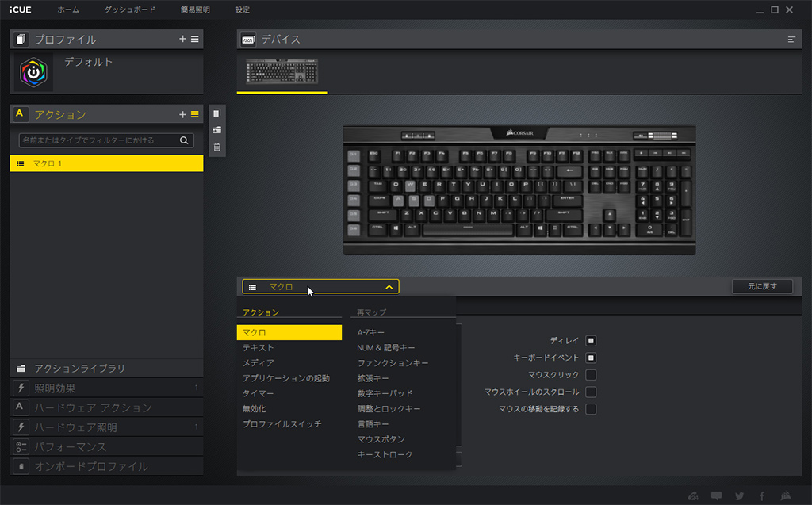Screen dimensions: 812x505
Task: Expand the ハードウェア照明 section
Action: coord(106,427)
